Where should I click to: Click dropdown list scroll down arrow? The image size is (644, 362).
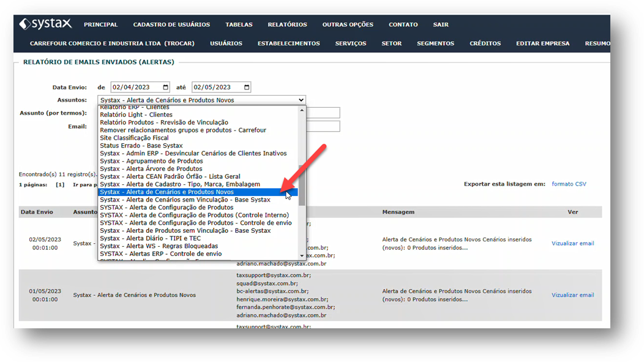pos(302,255)
